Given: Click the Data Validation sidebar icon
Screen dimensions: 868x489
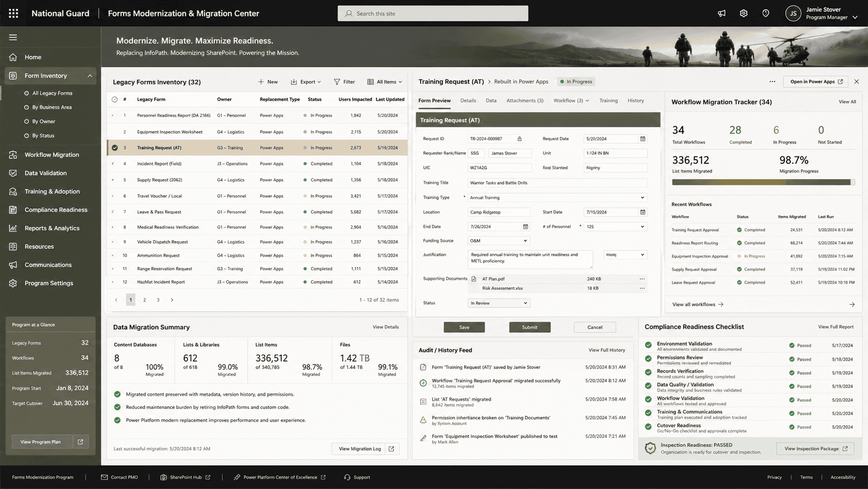Looking at the screenshot, I should tap(13, 173).
